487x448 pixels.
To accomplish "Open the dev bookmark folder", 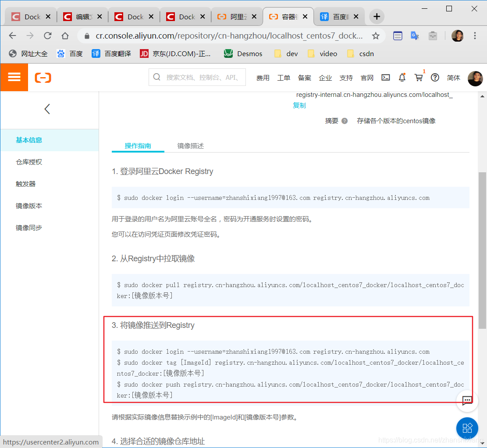I will tap(286, 54).
